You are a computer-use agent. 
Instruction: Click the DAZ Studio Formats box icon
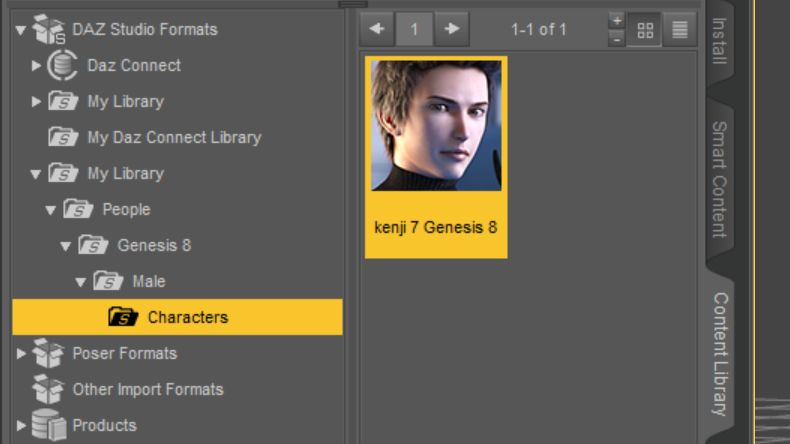49,29
